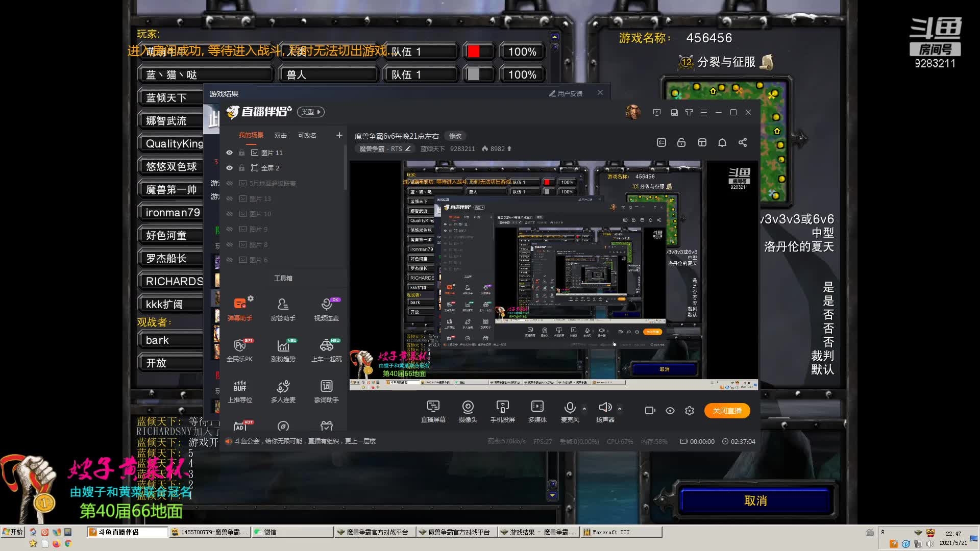This screenshot has width=980, height=551.
Task: Open the 涨粉趋势 follower trend tool
Action: (283, 350)
